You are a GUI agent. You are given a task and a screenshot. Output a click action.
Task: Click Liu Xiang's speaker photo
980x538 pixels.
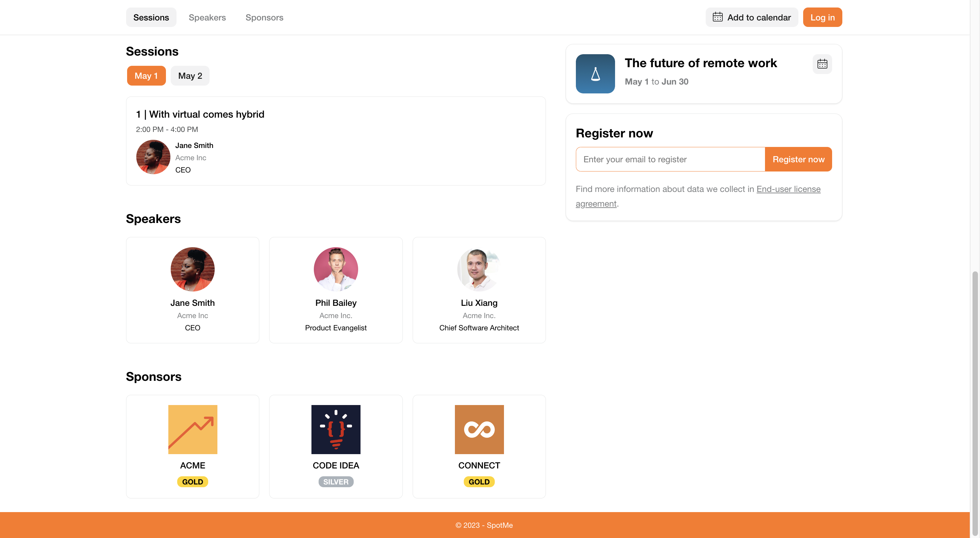479,269
